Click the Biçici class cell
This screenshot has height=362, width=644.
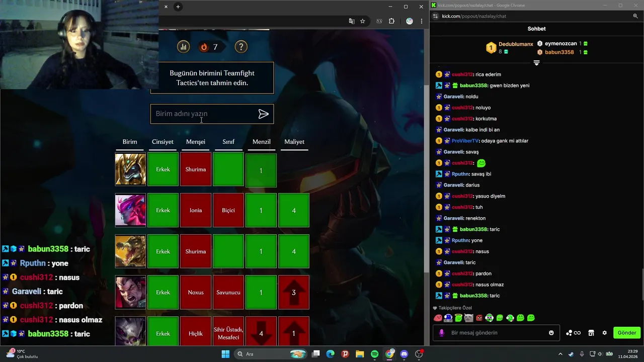click(228, 210)
